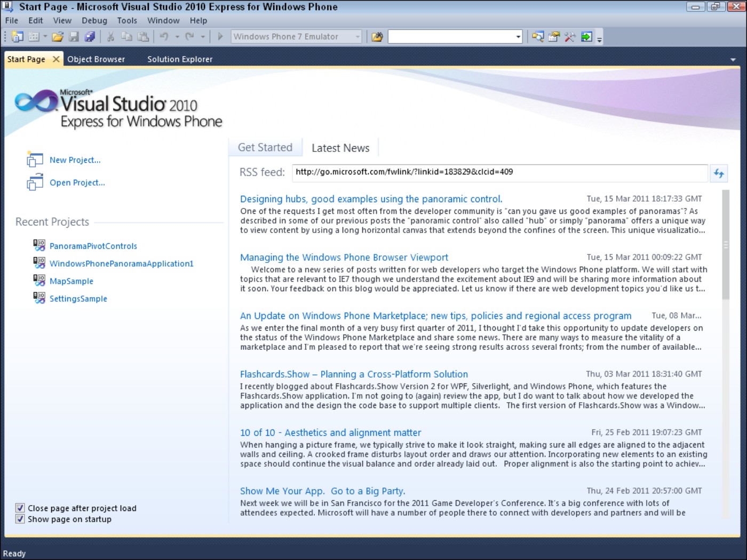Screen dimensions: 747x560
Task: Click the Add New Item toolbar icon
Action: (34, 37)
